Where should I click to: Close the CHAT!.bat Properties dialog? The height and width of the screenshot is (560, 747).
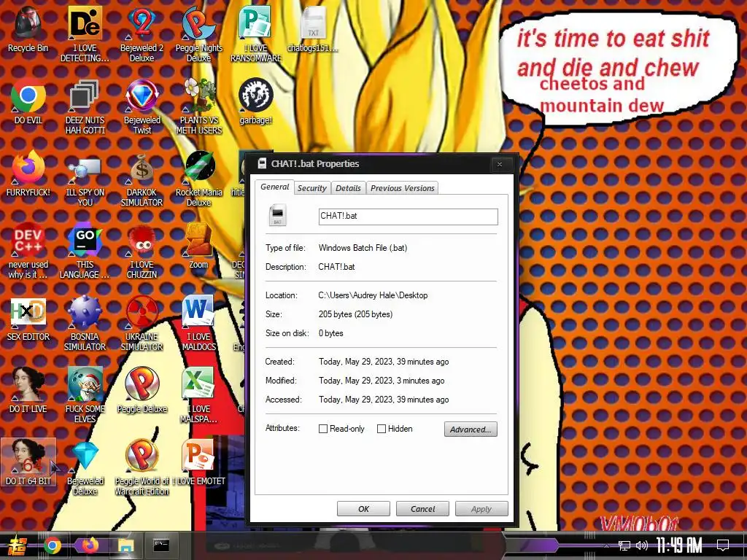click(x=500, y=164)
